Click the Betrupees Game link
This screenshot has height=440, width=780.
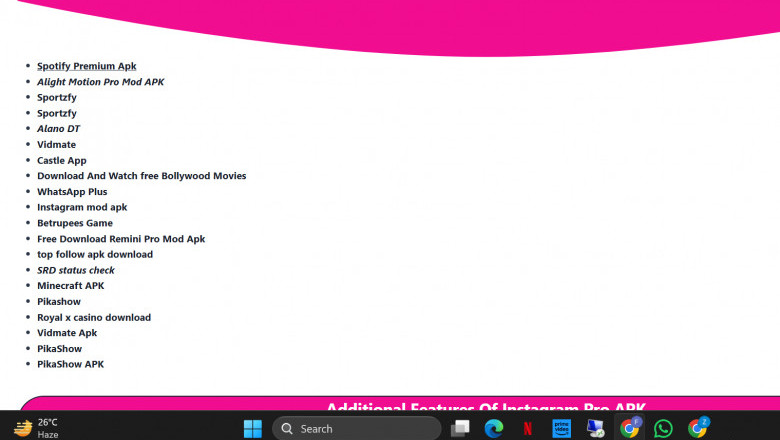tap(75, 223)
